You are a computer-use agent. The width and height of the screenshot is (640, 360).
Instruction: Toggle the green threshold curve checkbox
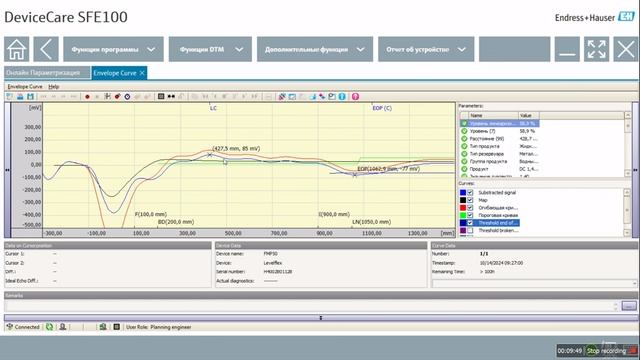click(x=470, y=215)
